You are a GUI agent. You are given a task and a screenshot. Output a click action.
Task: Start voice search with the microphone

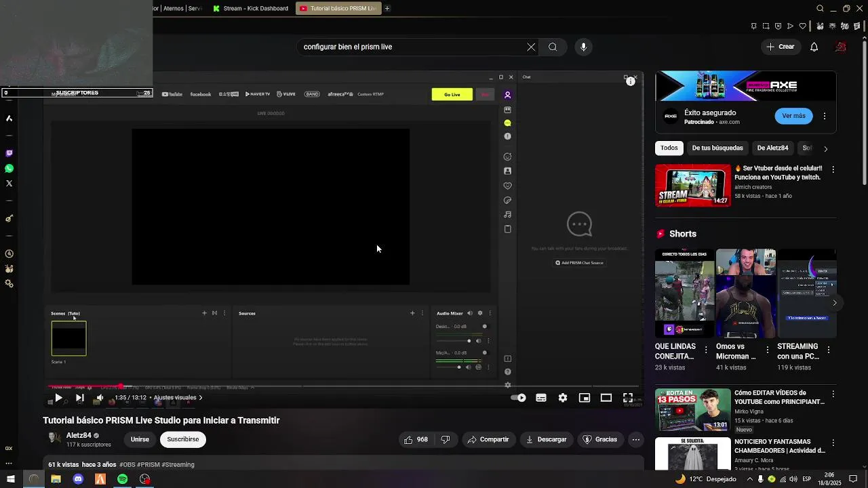click(583, 47)
